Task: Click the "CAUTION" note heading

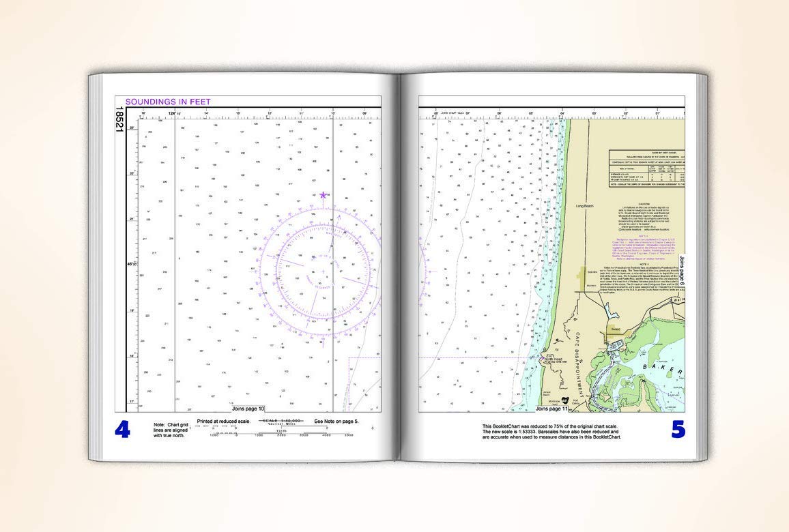Action: [644, 204]
